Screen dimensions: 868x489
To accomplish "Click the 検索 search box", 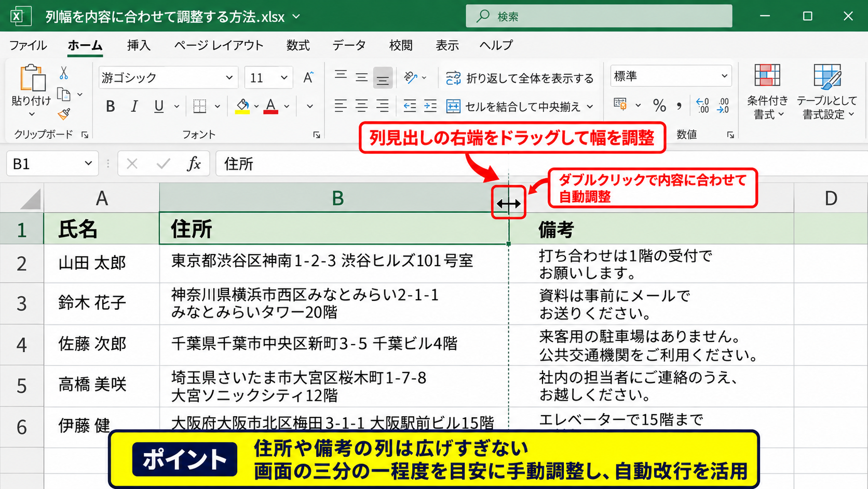I will pos(599,16).
